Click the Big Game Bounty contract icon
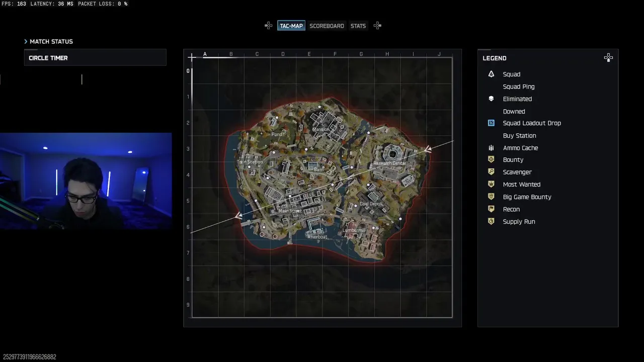This screenshot has height=362, width=644. 491,197
